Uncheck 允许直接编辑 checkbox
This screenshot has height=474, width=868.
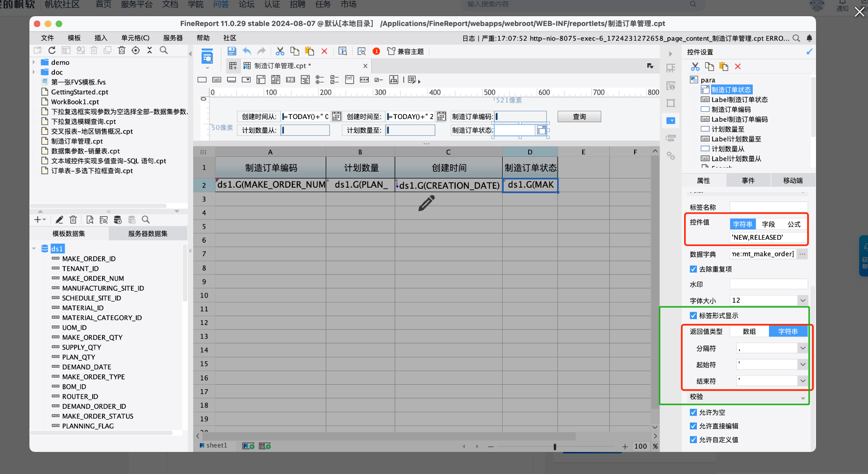point(693,426)
